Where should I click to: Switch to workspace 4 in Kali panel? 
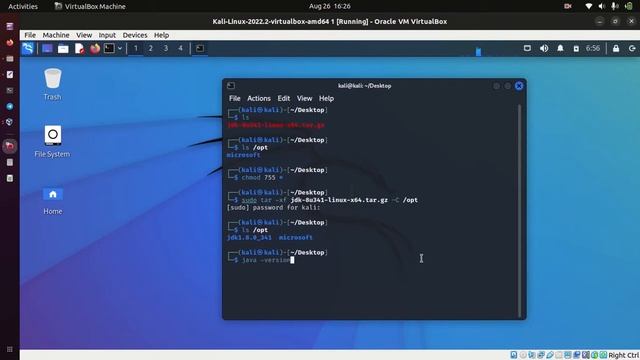(x=180, y=49)
